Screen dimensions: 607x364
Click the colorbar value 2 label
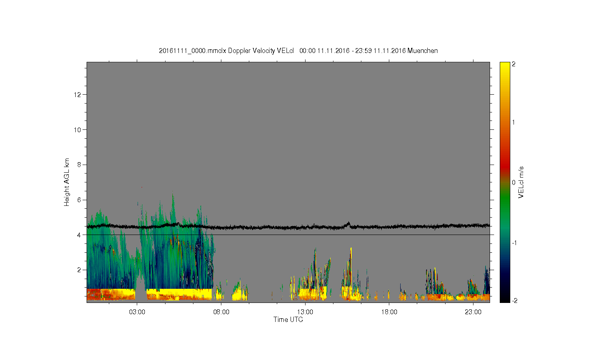click(x=514, y=64)
